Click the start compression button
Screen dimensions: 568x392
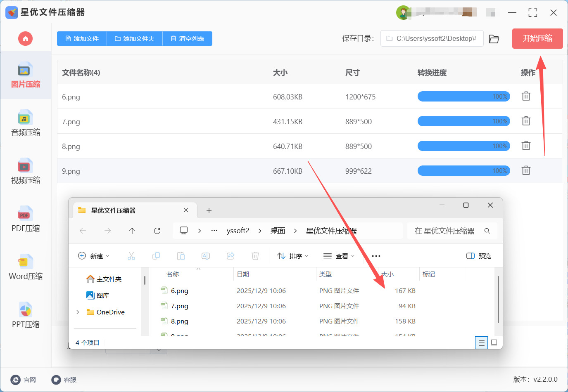537,39
